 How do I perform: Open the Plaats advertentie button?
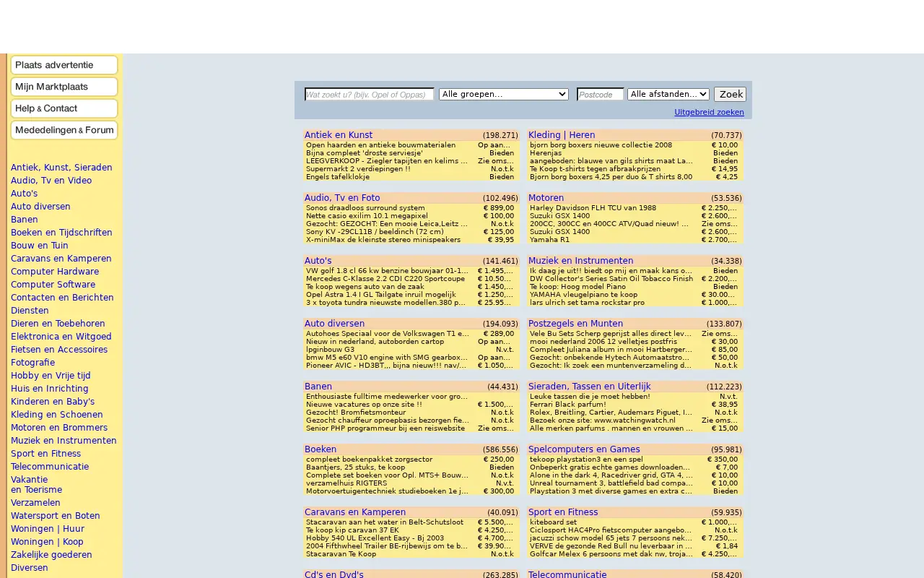coord(64,65)
